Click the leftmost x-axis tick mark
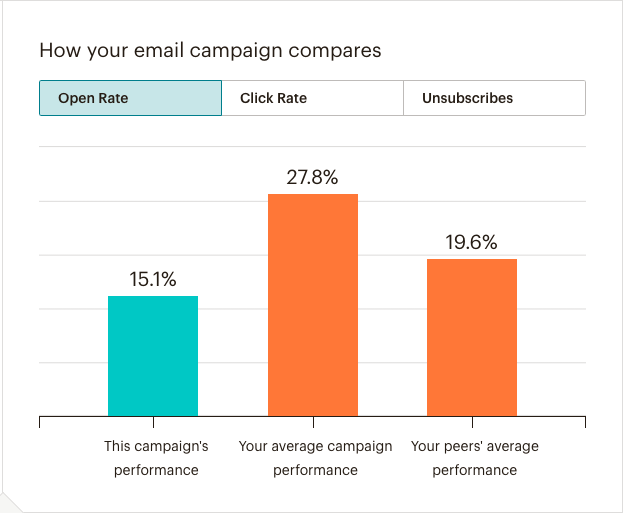The image size is (624, 513). click(x=39, y=421)
